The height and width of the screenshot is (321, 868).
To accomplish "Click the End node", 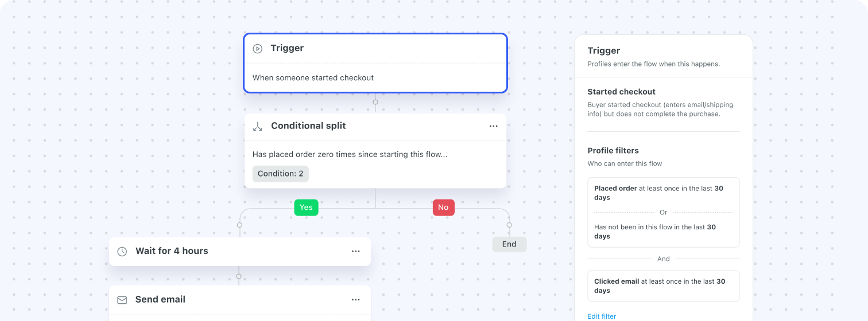I will click(509, 244).
